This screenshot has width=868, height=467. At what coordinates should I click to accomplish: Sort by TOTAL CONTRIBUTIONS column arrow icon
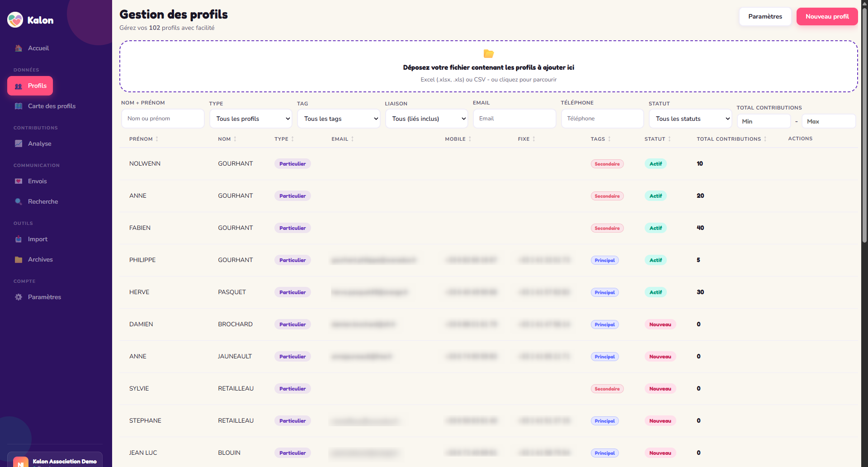pyautogui.click(x=765, y=139)
